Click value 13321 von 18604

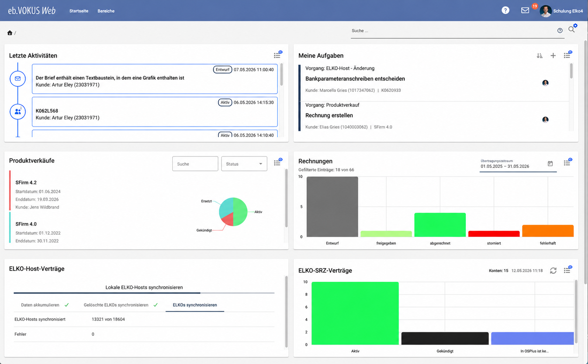[108, 319]
